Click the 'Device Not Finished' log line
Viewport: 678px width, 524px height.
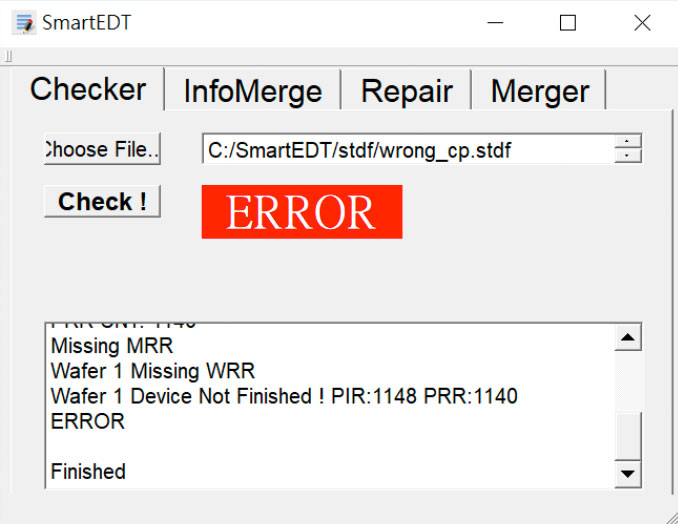pos(284,396)
